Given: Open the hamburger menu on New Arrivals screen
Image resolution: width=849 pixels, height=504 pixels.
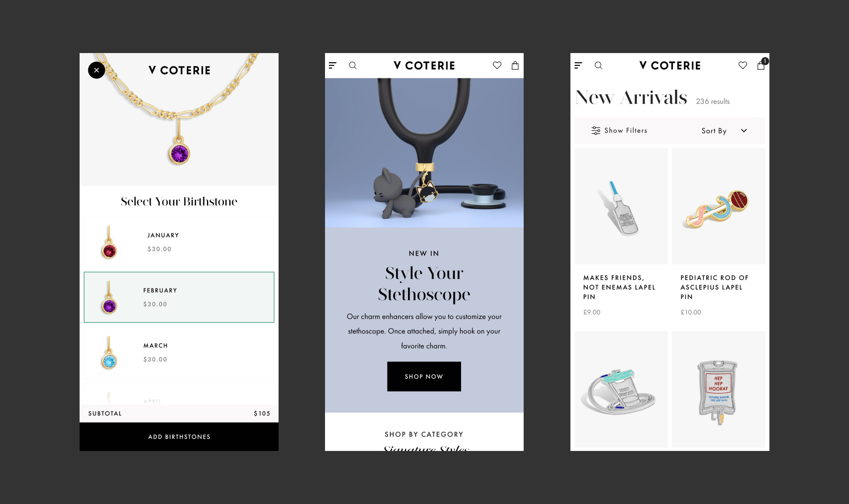Looking at the screenshot, I should [x=578, y=66].
